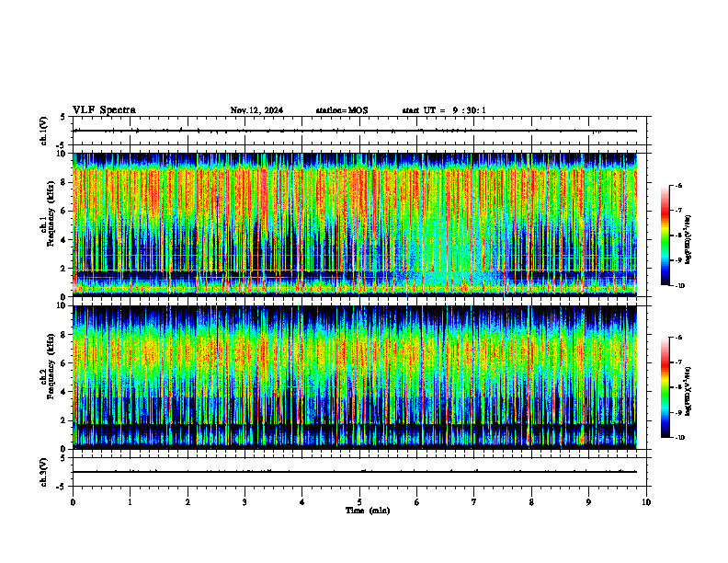Viewport: 728px width, 563px height.
Task: Click the ch.2 spectrogram panel
Action: coord(355,377)
